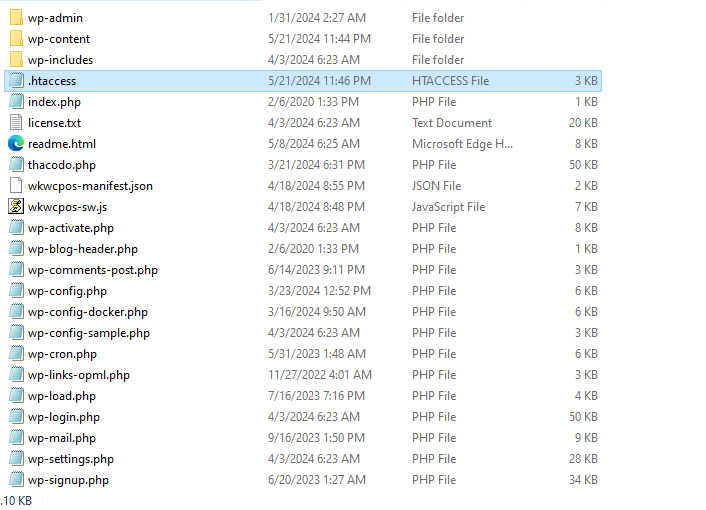Click the wkwcpos-manifest.json blank file icon
Viewport: 706px width, 510px height.
coord(16,185)
